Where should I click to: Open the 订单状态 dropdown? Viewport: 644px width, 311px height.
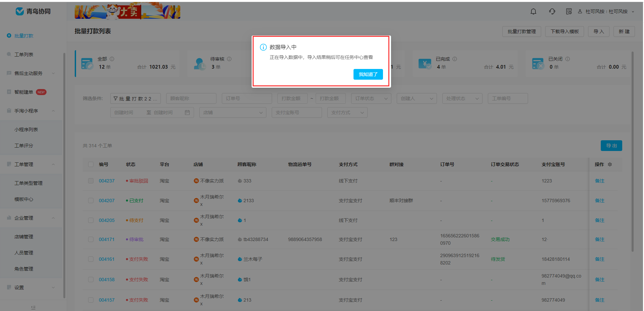(x=371, y=98)
